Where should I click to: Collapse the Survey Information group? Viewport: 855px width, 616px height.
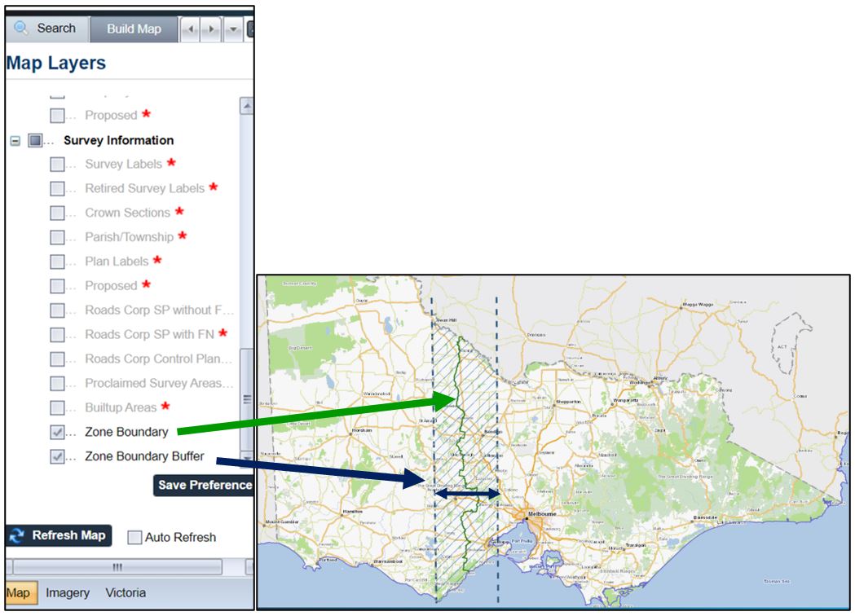[15, 140]
